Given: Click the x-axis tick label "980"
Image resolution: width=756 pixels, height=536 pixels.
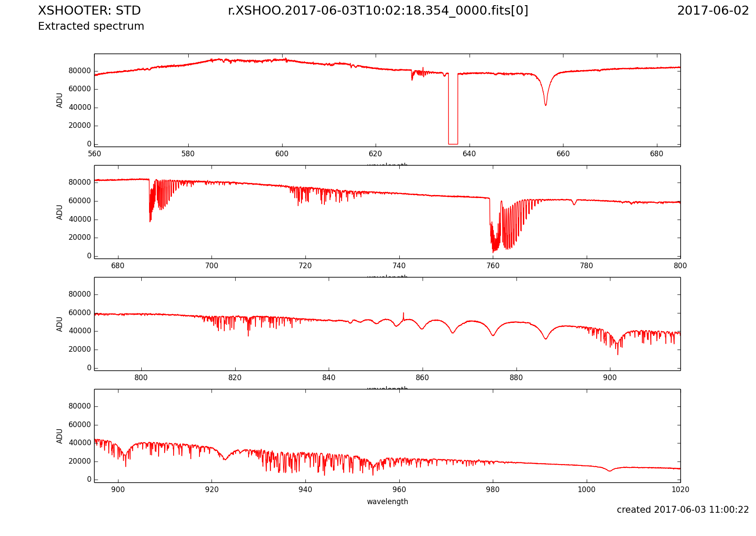Looking at the screenshot, I should pos(493,490).
